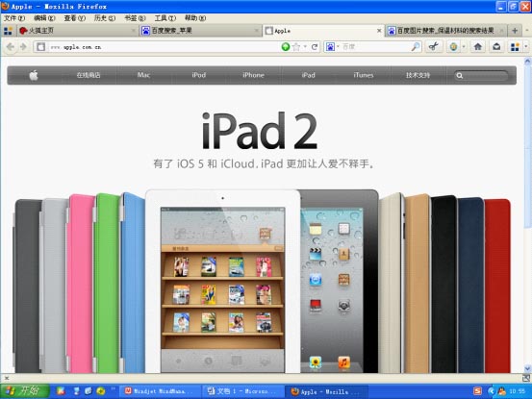Open 在线商店 in Apple navigation
The image size is (532, 399).
point(89,75)
